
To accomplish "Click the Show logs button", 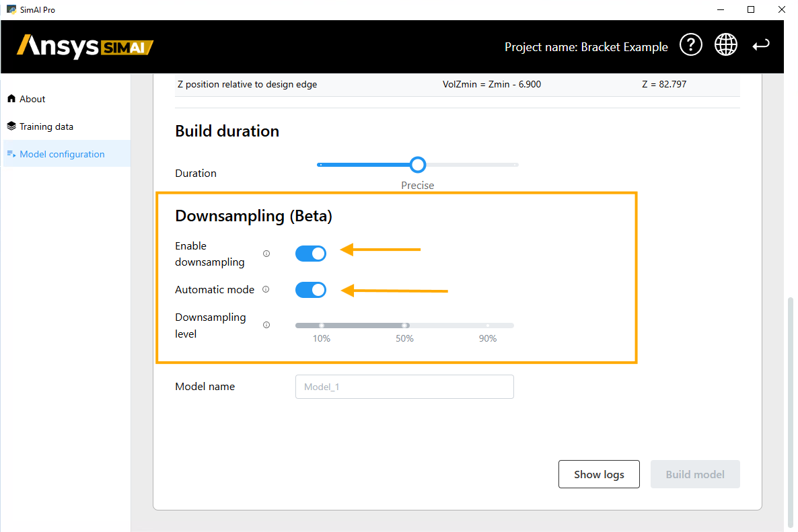I will (599, 474).
